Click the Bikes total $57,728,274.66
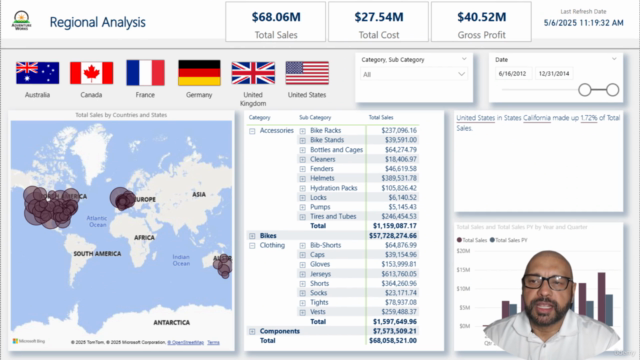This screenshot has height=360, width=640. click(x=393, y=236)
